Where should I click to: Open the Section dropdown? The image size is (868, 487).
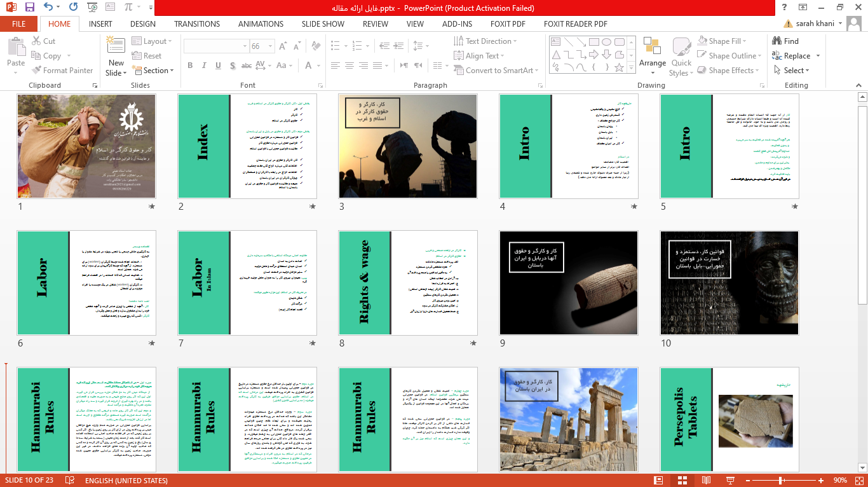point(152,71)
